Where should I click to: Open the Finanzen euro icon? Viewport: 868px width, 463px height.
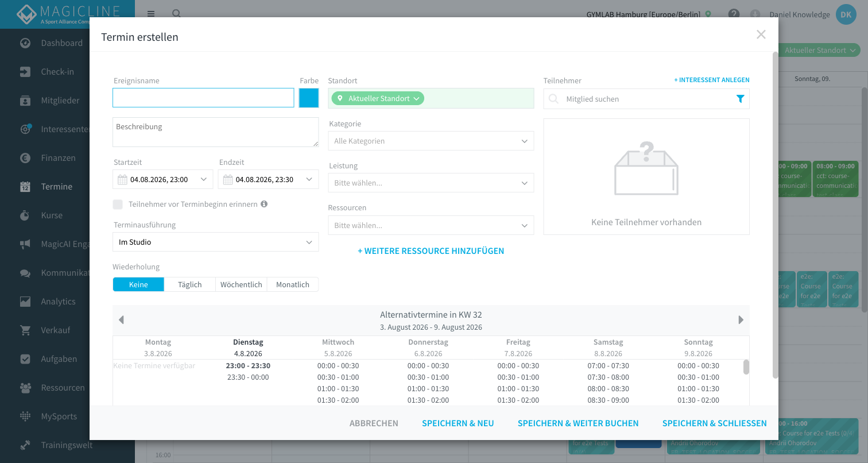coord(25,158)
